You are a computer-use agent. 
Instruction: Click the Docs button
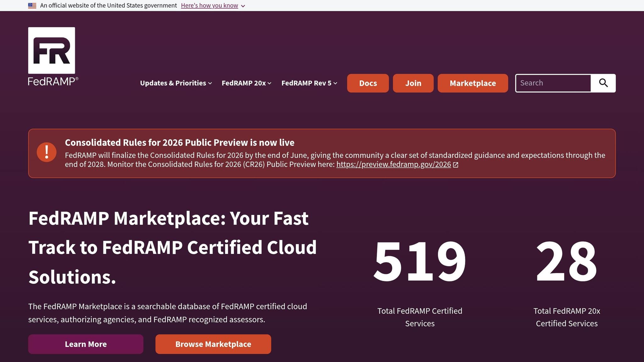point(368,83)
